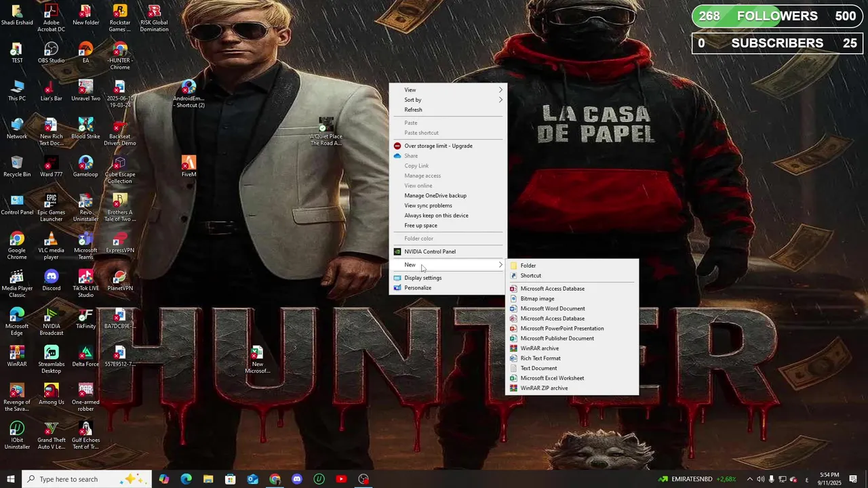This screenshot has width=868, height=488.
Task: Select the PlanetVPN desktop icon
Action: click(120, 281)
